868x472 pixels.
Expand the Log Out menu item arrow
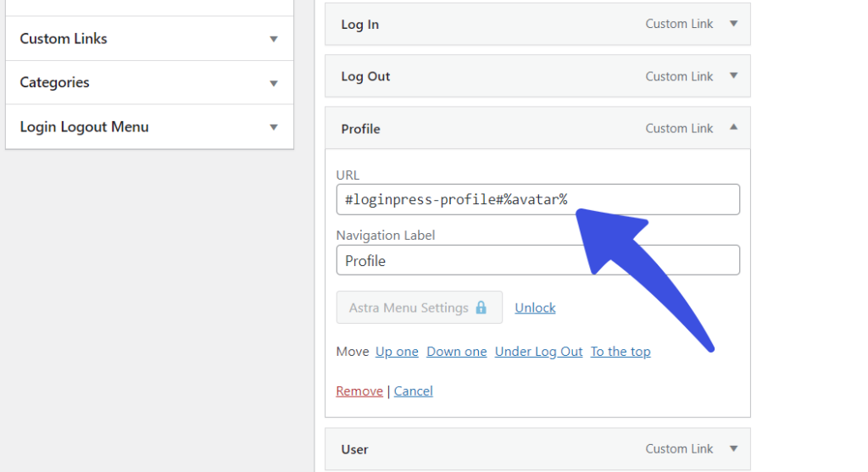733,75
